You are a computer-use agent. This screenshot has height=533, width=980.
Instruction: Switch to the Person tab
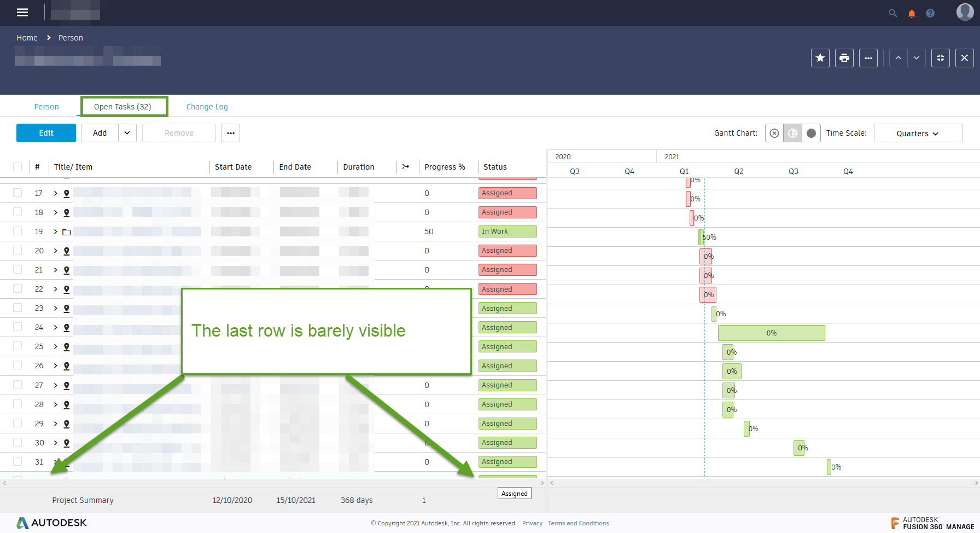46,107
